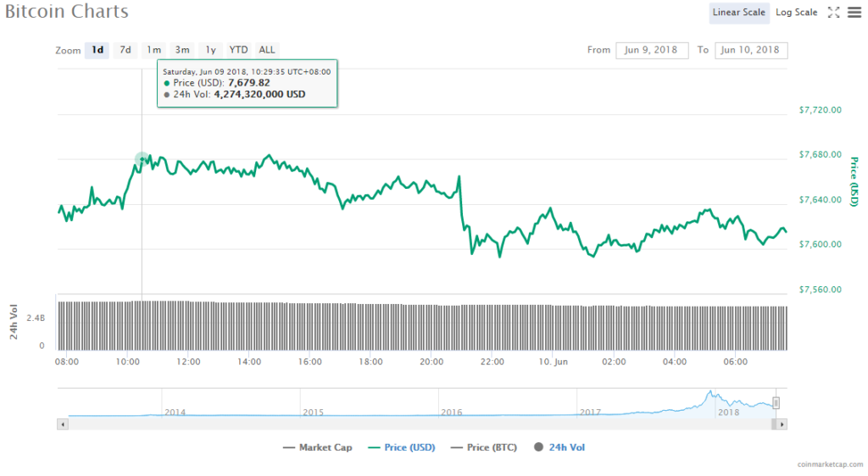Click the tooltip price value 7,679.82
The height and width of the screenshot is (476, 868).
249,83
